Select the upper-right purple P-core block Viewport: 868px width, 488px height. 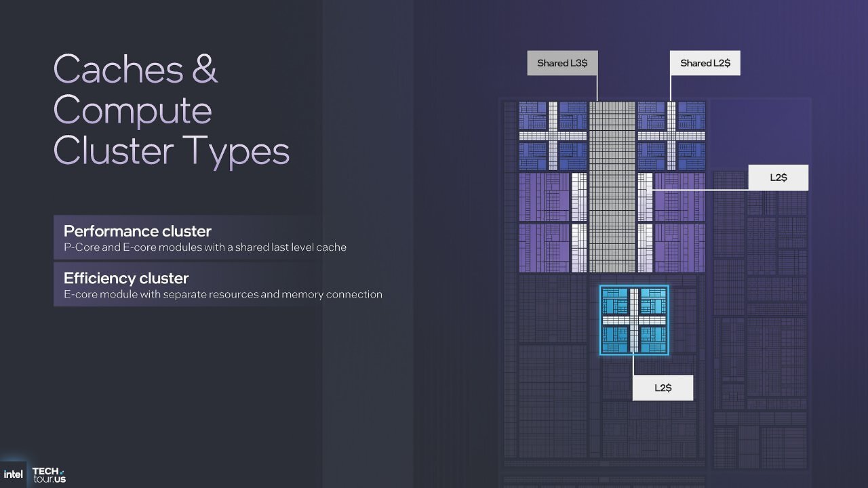pyautogui.click(x=671, y=197)
